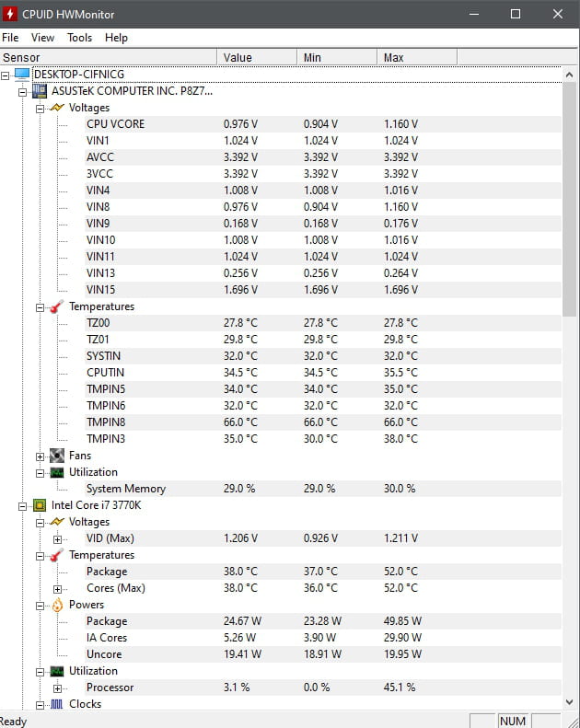Image resolution: width=580 pixels, height=728 pixels.
Task: Collapse the motherboard Utilization section
Action: point(40,473)
